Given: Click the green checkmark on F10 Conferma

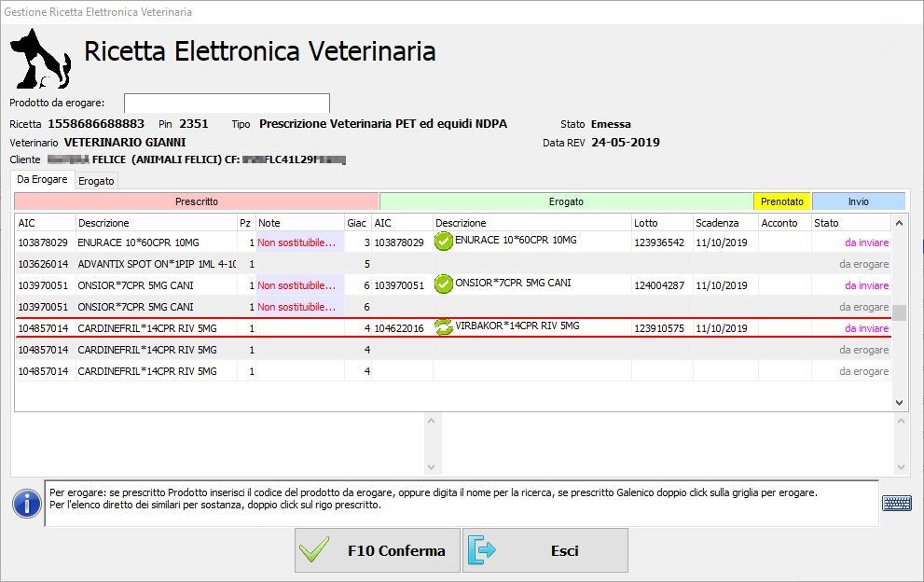Looking at the screenshot, I should tap(315, 550).
